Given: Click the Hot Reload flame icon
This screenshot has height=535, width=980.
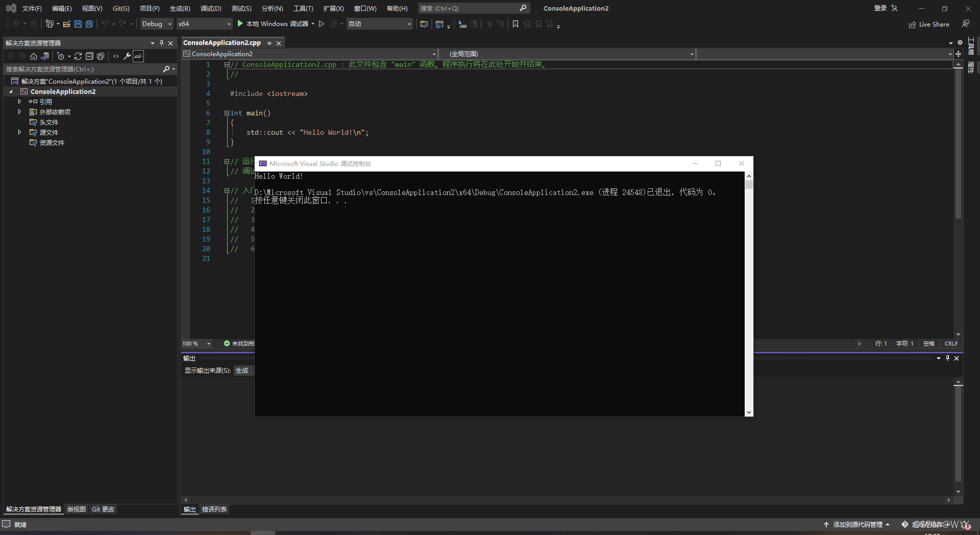Looking at the screenshot, I should [x=334, y=23].
